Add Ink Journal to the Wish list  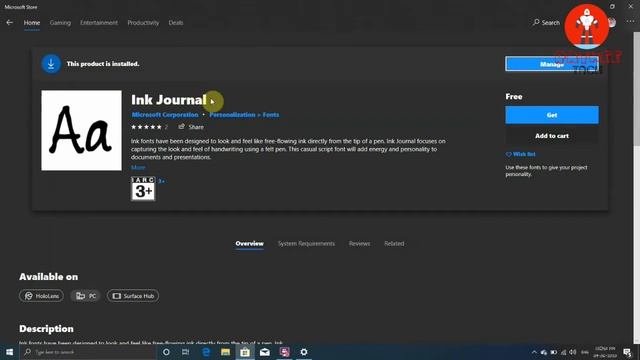click(x=520, y=154)
